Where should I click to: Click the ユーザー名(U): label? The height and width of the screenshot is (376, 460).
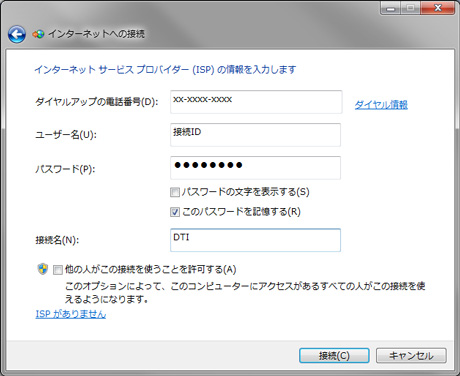point(66,135)
